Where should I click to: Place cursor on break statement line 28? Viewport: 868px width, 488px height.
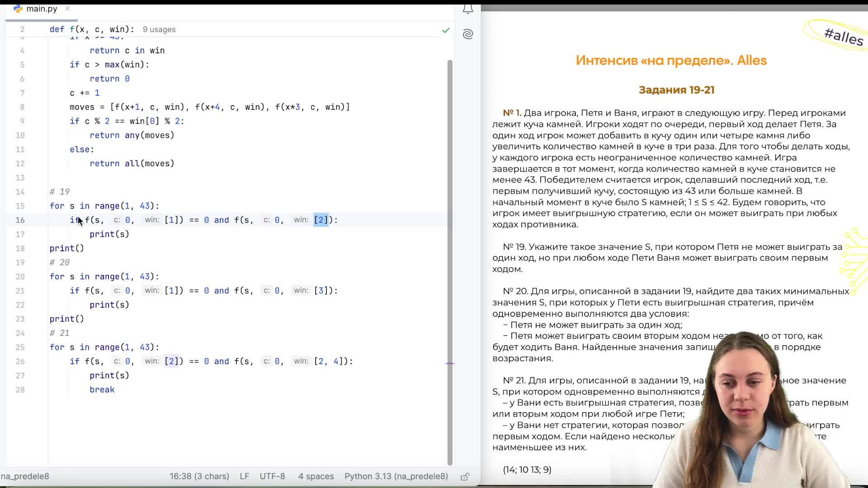[x=102, y=389]
